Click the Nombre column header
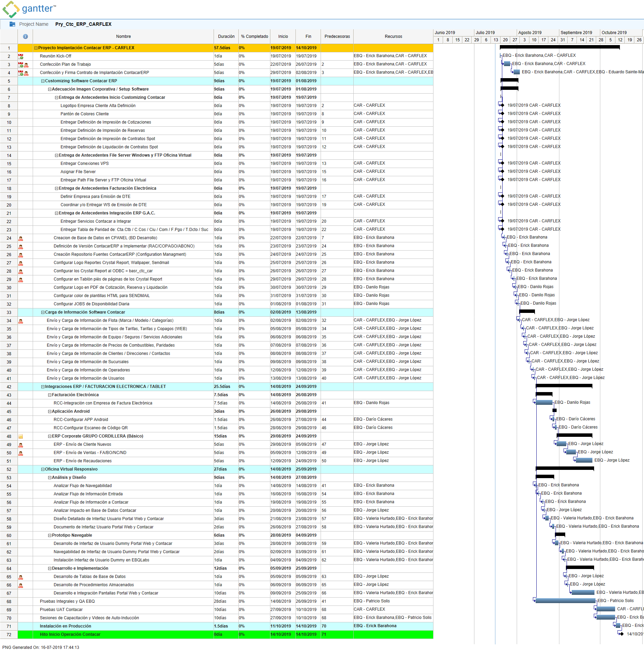This screenshot has height=653, width=644. (123, 36)
